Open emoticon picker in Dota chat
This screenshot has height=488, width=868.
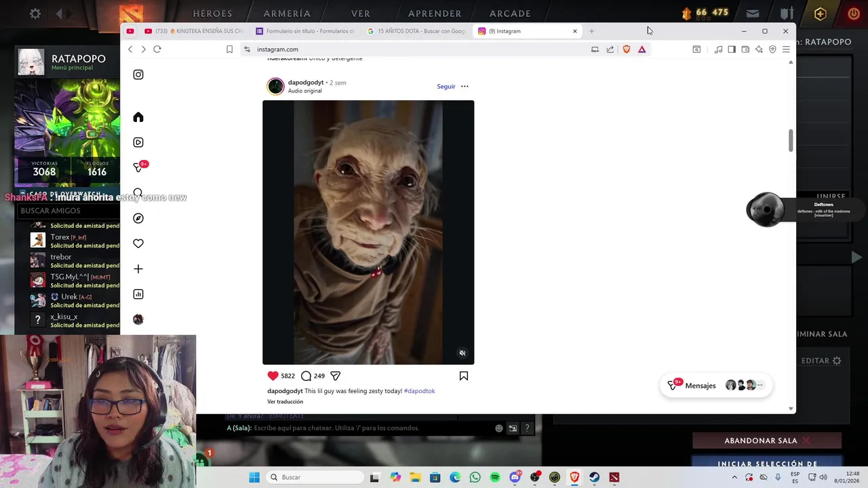[x=499, y=428]
